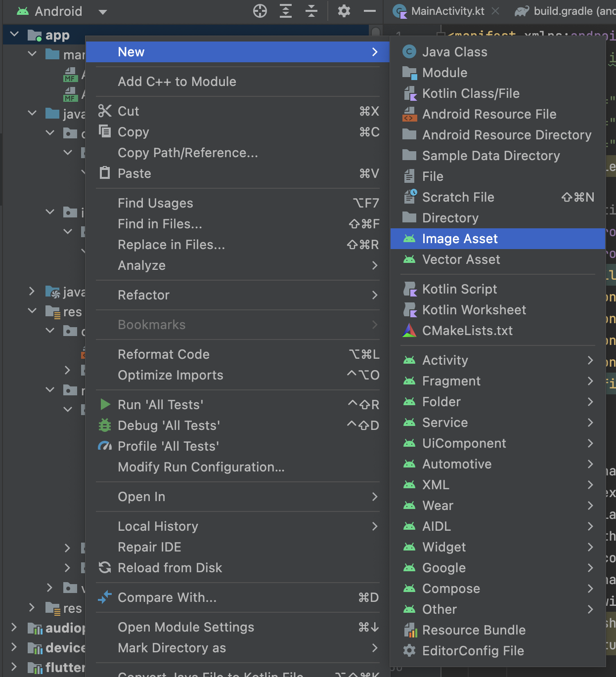Image resolution: width=616 pixels, height=677 pixels.
Task: Expand the java (generated) folder node
Action: click(x=32, y=292)
